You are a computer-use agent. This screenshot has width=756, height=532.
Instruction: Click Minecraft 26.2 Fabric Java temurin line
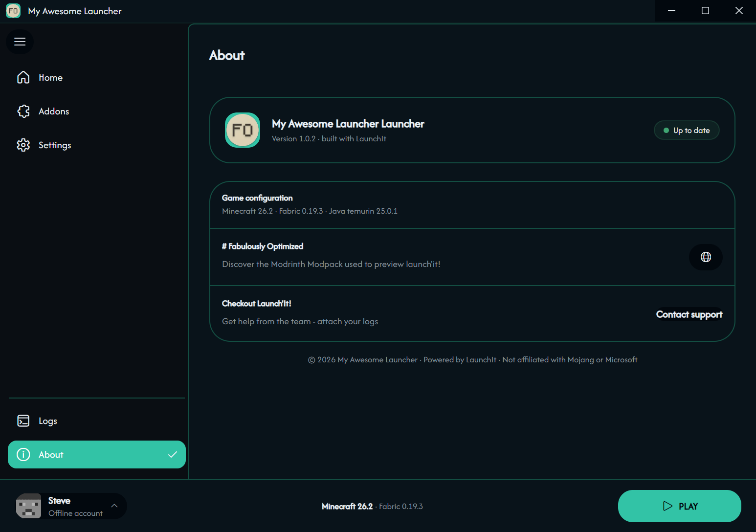(x=310, y=211)
